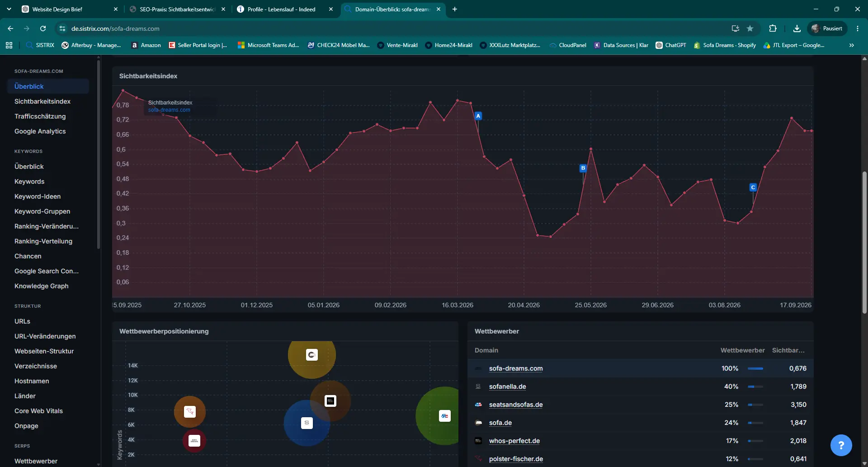The height and width of the screenshot is (467, 868).
Task: Open the Chrome three-dot menu
Action: [858, 29]
